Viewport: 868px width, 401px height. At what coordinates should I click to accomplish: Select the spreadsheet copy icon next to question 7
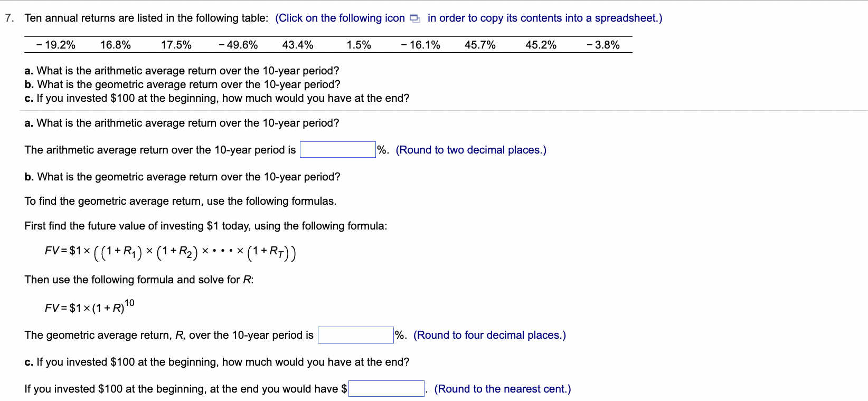tap(414, 18)
